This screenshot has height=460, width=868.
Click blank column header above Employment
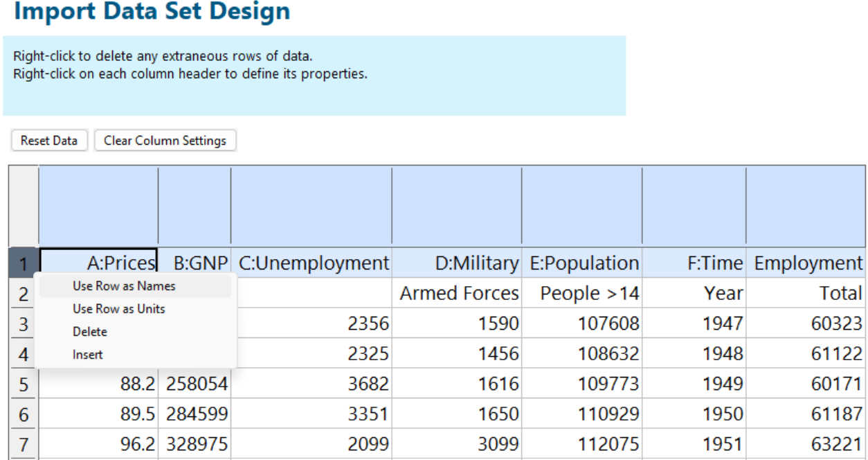point(806,206)
